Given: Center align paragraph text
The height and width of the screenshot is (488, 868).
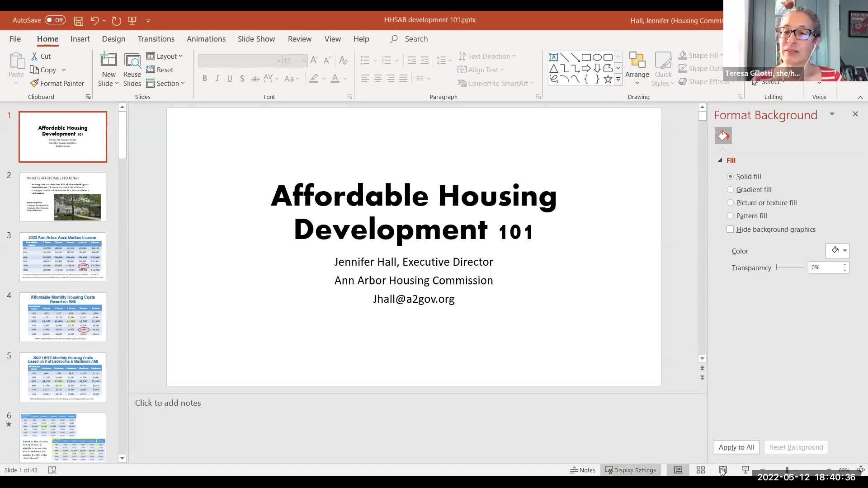Looking at the screenshot, I should (x=377, y=79).
